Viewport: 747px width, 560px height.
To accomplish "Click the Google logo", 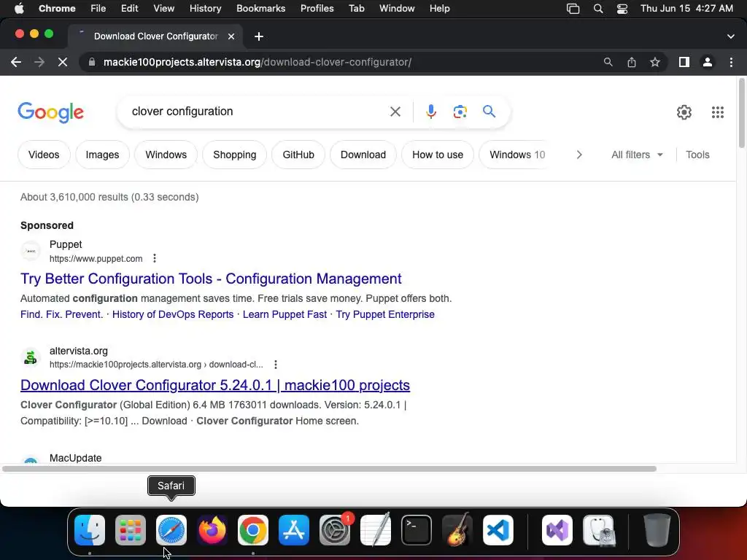I will [50, 113].
